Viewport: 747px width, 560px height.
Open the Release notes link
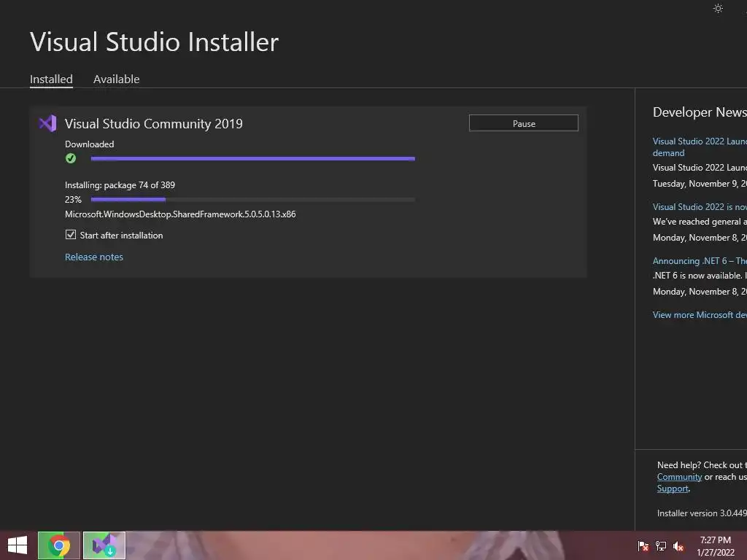click(x=94, y=257)
